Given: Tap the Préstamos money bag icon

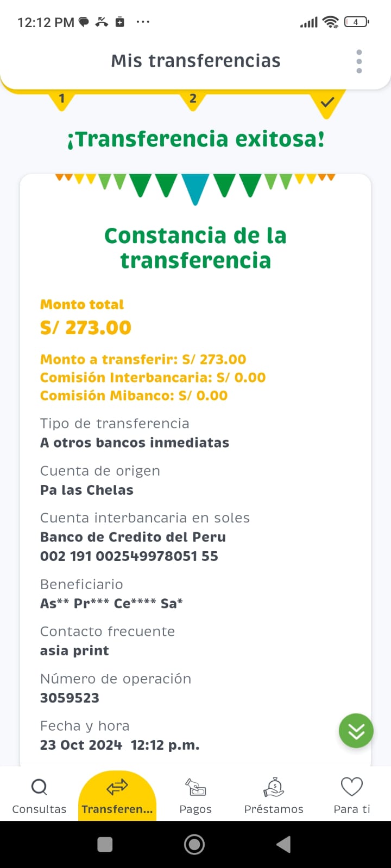Looking at the screenshot, I should (x=274, y=787).
